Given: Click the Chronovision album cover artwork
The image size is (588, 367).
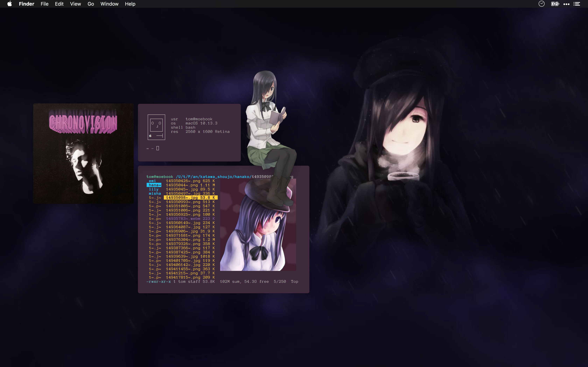Looking at the screenshot, I should 83,153.
